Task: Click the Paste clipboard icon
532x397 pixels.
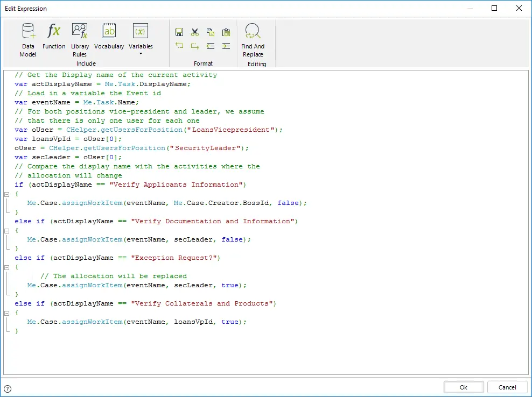Action: 226,32
